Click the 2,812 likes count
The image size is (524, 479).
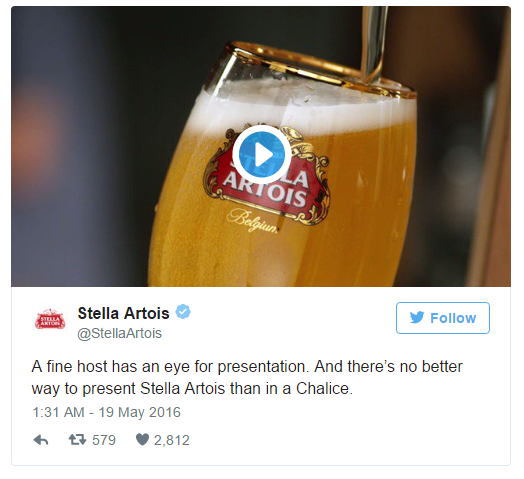pos(172,440)
